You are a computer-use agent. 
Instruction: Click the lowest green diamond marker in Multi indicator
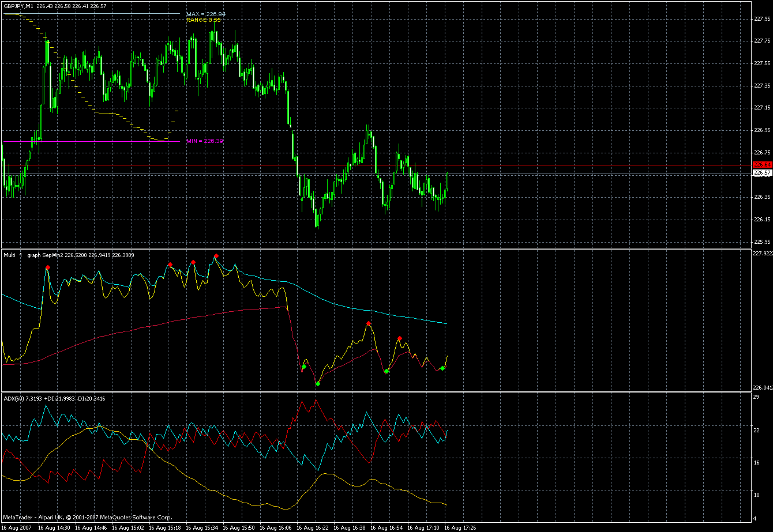coord(318,383)
